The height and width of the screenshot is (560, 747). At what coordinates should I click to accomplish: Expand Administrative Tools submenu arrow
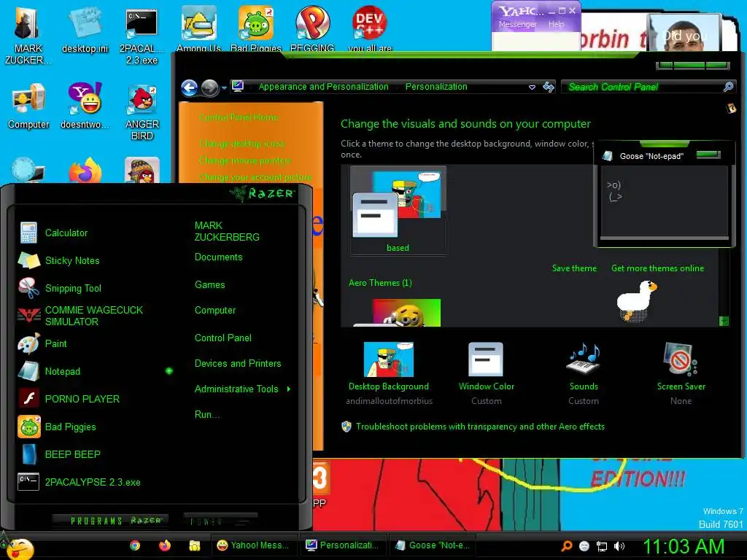click(x=289, y=389)
